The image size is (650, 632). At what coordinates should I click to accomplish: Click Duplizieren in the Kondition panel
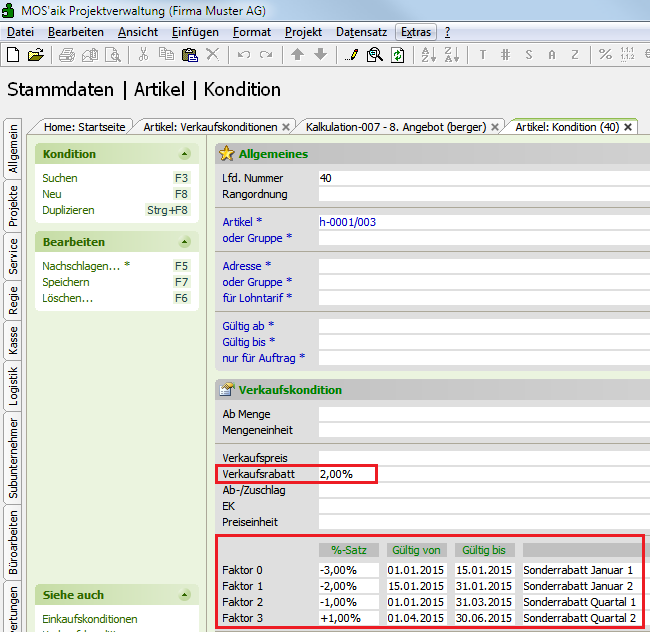click(68, 210)
